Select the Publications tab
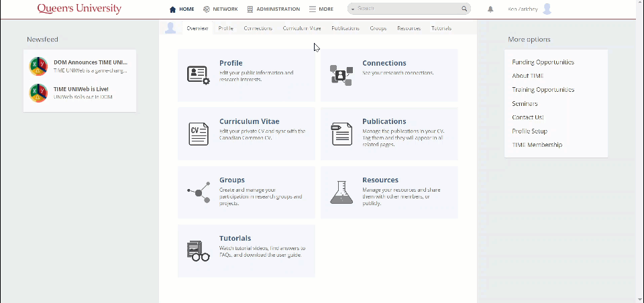 point(345,28)
